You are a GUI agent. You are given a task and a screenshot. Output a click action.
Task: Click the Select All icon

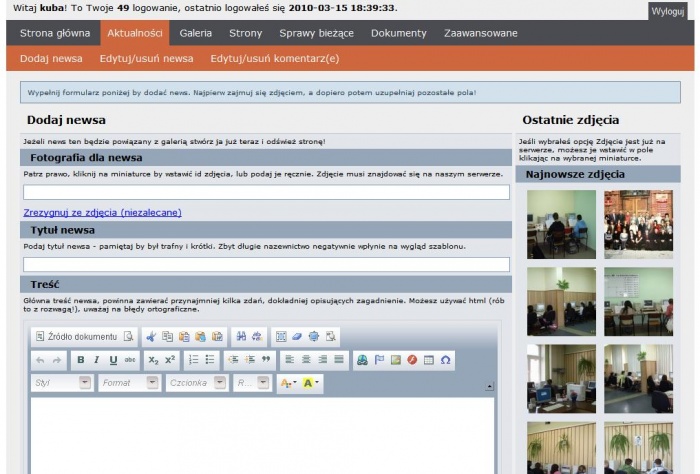[281, 337]
